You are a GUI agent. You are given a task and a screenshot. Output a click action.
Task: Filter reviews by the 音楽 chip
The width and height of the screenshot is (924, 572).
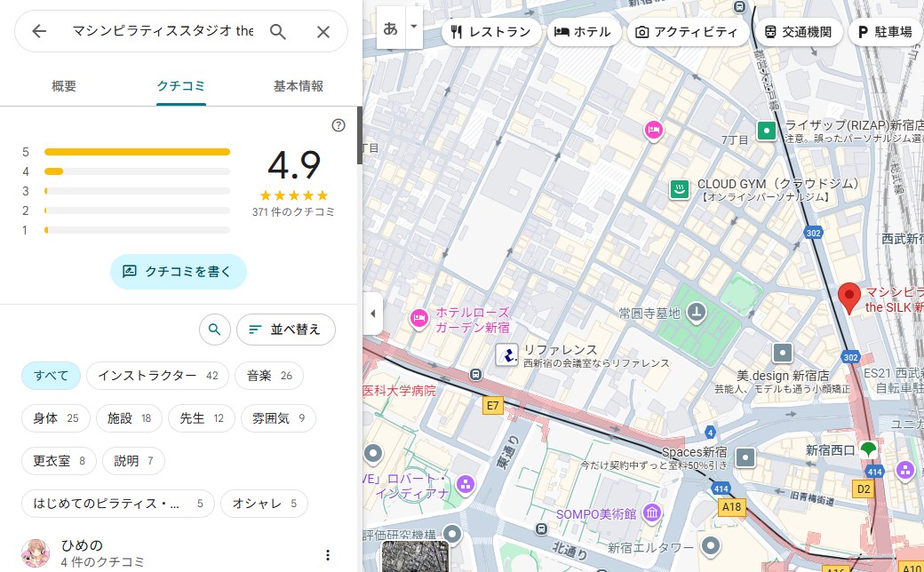[268, 376]
